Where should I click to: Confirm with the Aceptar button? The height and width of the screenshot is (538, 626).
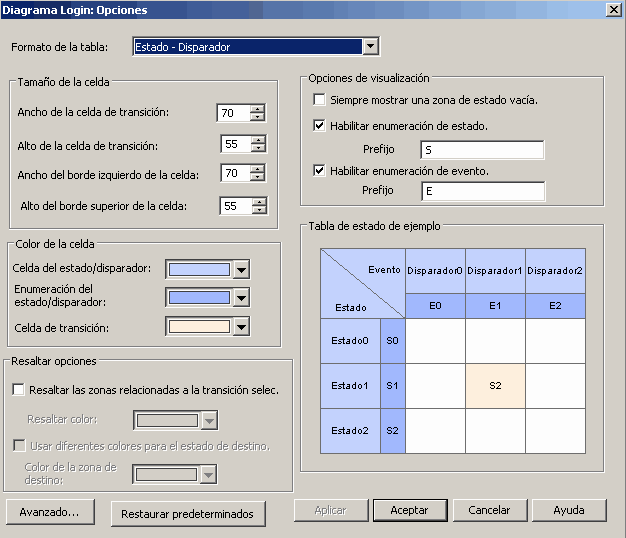pyautogui.click(x=410, y=510)
